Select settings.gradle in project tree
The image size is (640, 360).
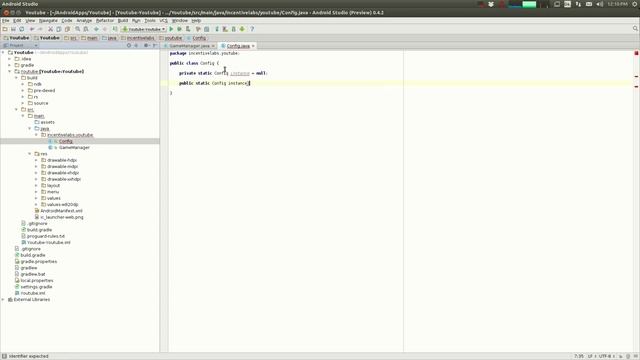[x=36, y=287]
